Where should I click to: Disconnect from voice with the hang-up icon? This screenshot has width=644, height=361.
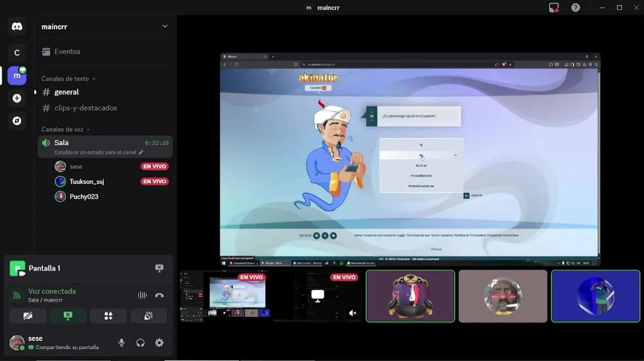coord(159,295)
